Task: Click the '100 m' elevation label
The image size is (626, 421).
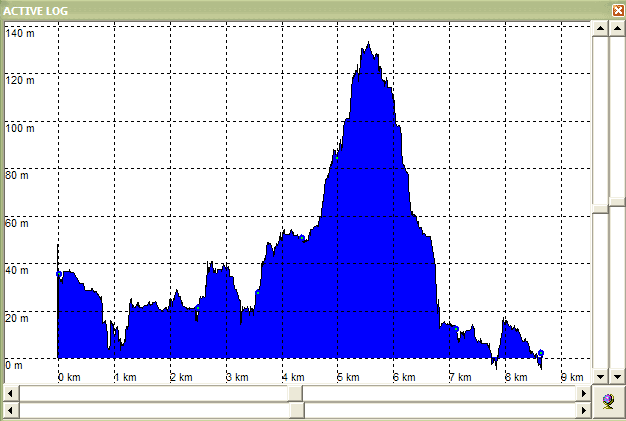Action: pos(20,128)
